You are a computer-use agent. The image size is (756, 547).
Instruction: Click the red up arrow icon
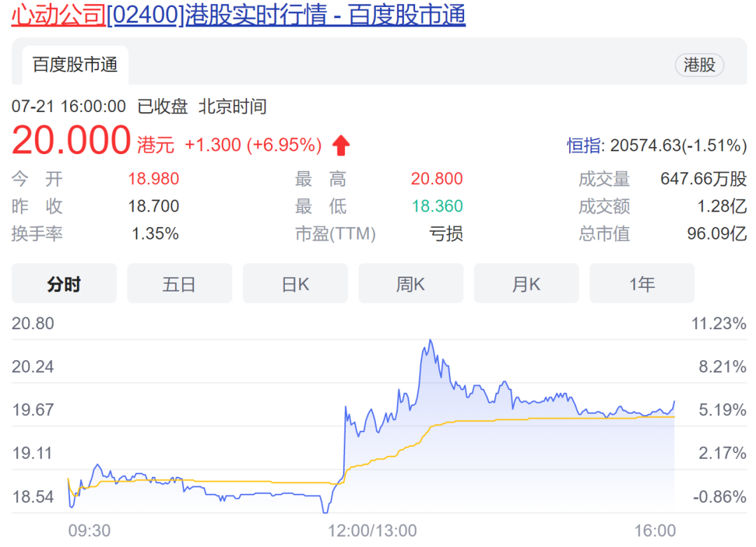click(x=341, y=146)
